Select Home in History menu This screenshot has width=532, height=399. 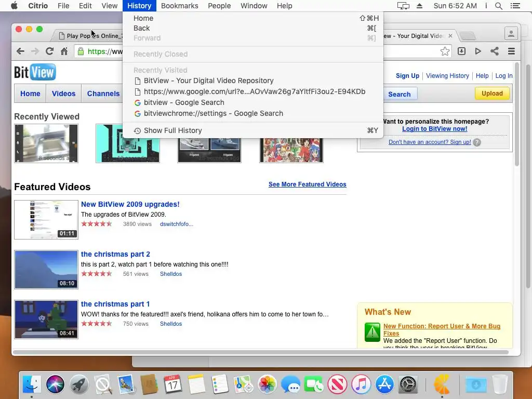coord(253,18)
